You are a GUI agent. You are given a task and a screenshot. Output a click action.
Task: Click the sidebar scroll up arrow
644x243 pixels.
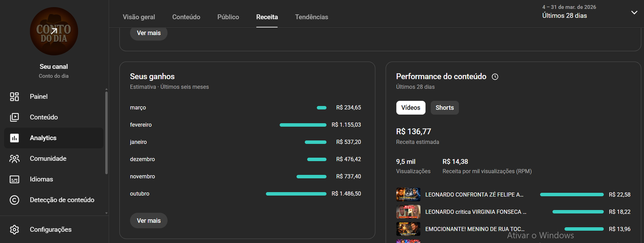(x=106, y=89)
